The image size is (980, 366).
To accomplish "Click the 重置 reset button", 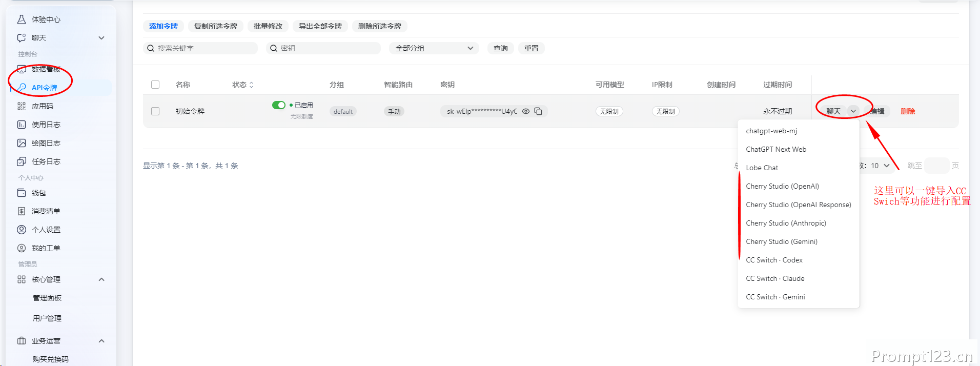I will click(532, 48).
